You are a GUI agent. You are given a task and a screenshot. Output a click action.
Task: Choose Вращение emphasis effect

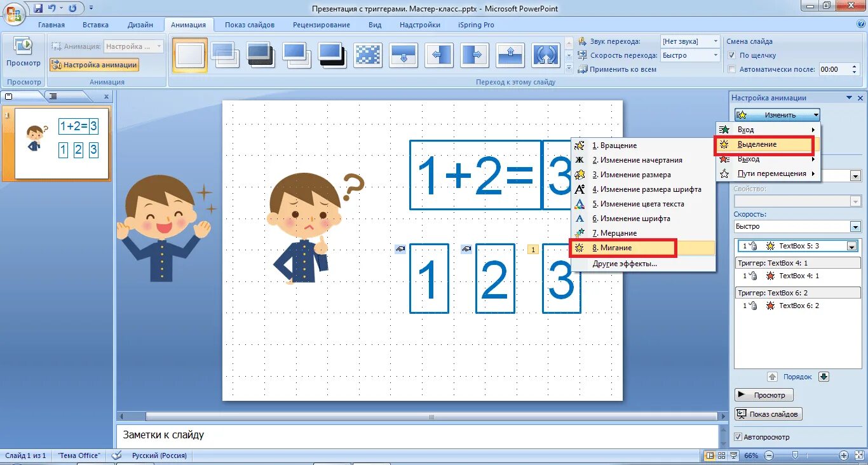pyautogui.click(x=643, y=145)
